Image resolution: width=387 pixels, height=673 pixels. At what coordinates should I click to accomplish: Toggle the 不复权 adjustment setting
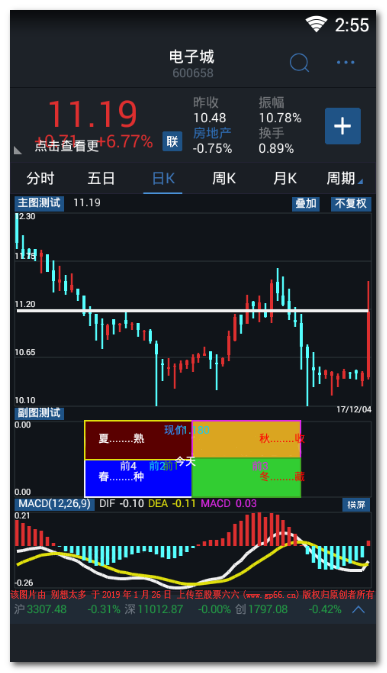point(351,203)
